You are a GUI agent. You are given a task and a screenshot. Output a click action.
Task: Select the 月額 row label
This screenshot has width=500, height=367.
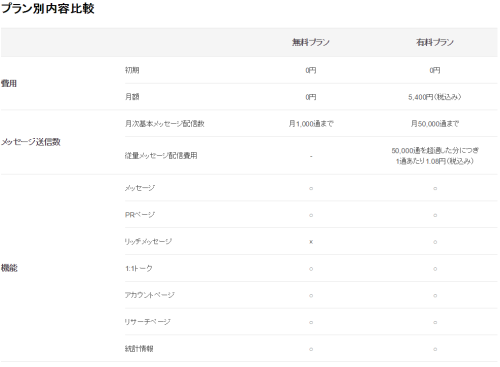(132, 97)
